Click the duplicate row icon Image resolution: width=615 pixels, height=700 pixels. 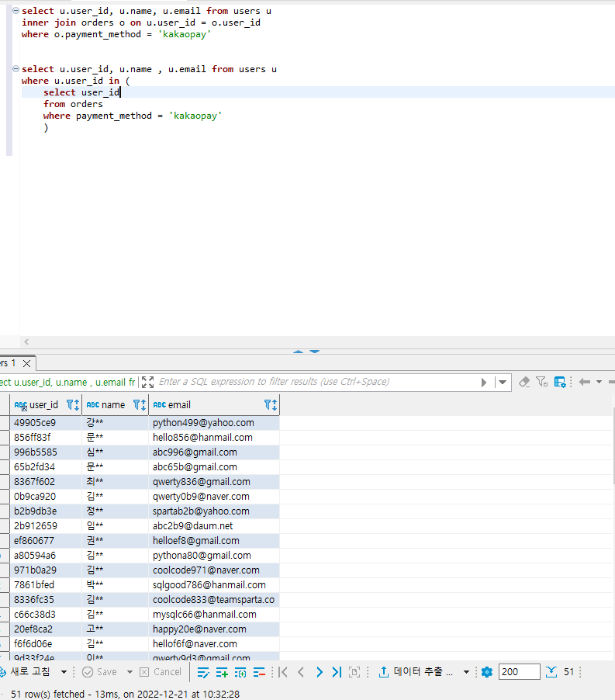[x=240, y=672]
